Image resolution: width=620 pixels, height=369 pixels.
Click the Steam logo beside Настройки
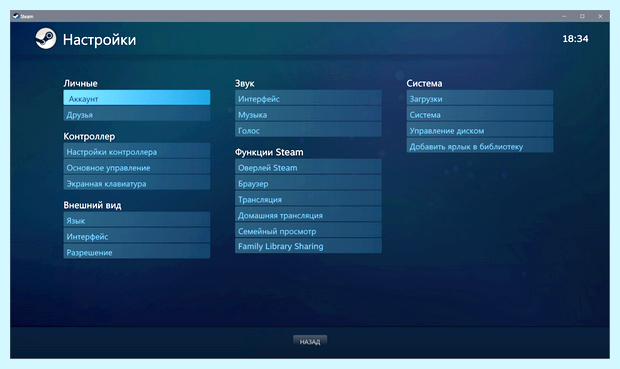tap(45, 38)
